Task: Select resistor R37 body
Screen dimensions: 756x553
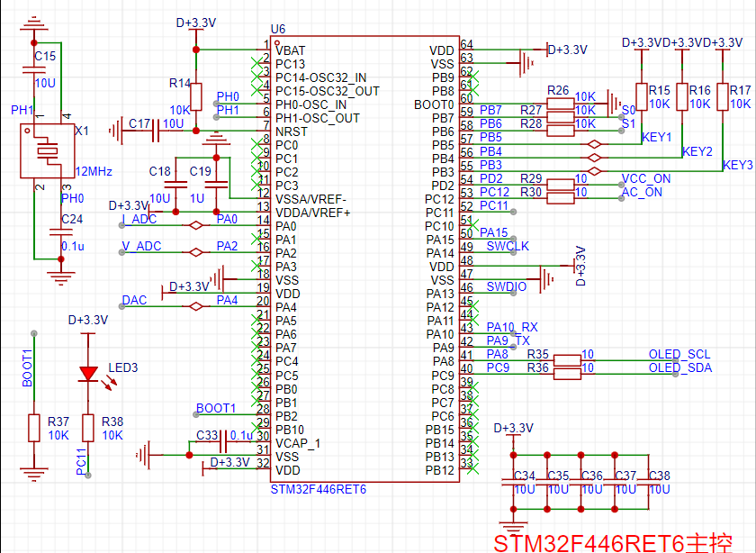Action: pyautogui.click(x=34, y=428)
